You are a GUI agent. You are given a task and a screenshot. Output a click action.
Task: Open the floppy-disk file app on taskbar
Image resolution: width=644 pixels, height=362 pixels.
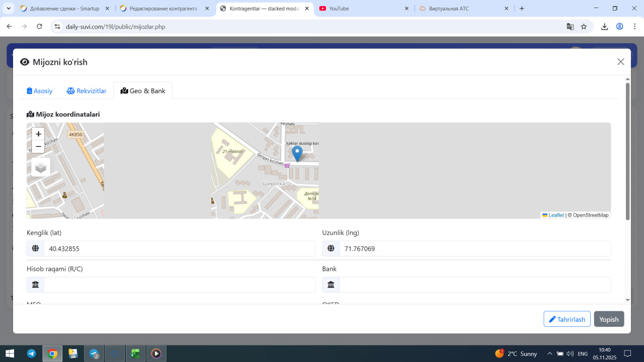pyautogui.click(x=73, y=353)
